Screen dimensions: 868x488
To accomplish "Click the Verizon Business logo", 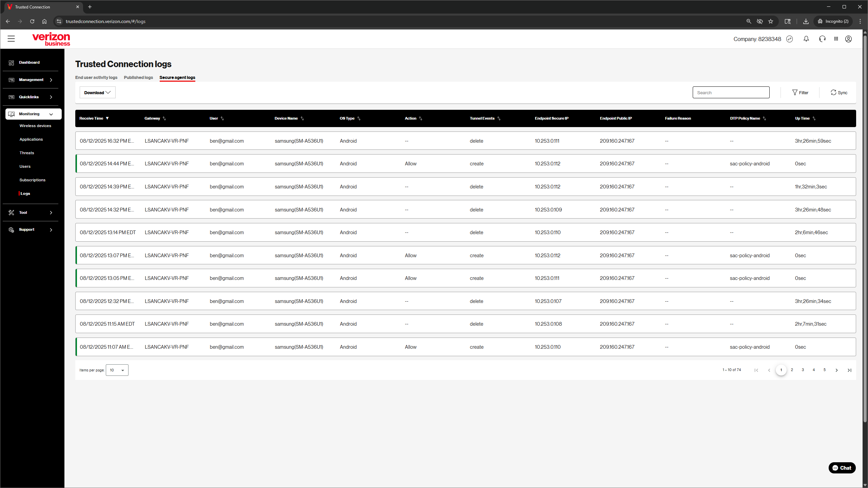I will pos(51,39).
